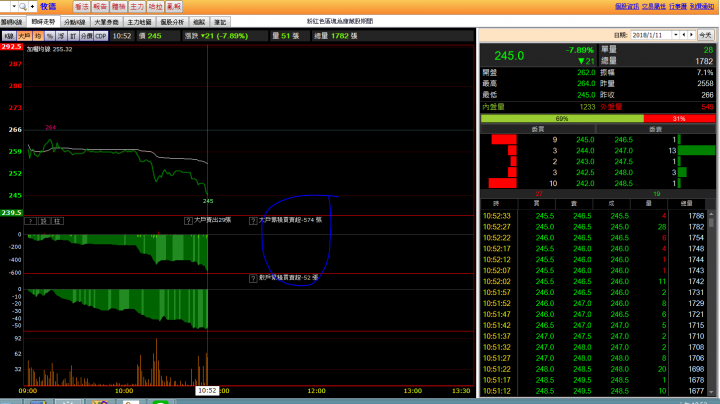
Task: Click the ask price 247.0 with volume 13
Action: 624,151
